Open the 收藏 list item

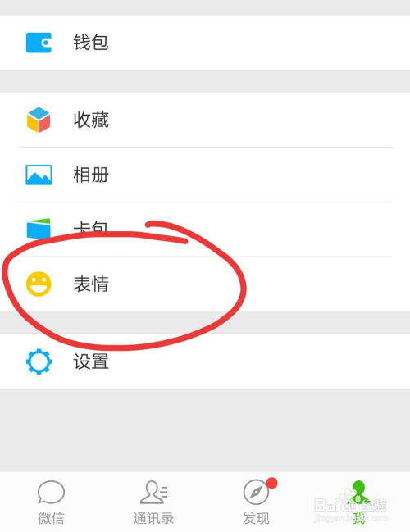(x=205, y=120)
